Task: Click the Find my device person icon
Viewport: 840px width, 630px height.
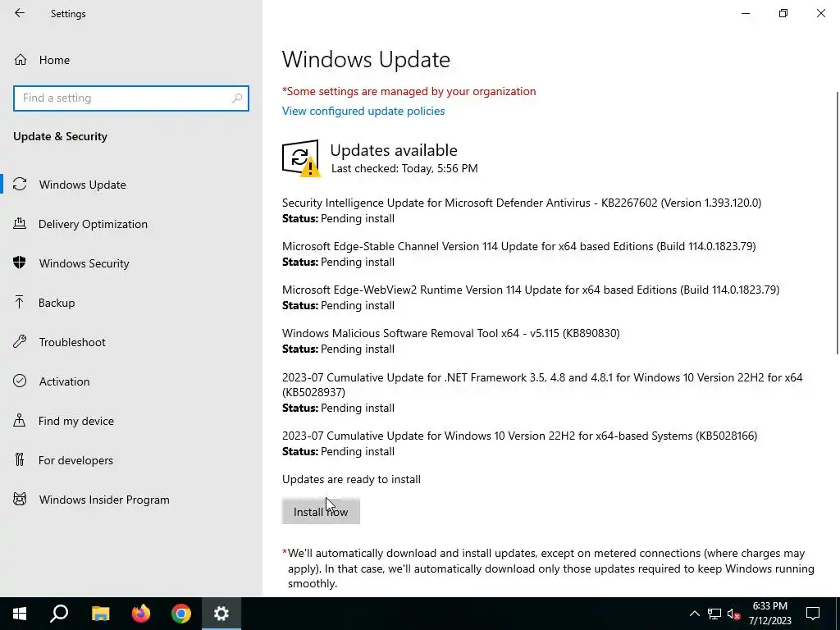Action: (20, 420)
